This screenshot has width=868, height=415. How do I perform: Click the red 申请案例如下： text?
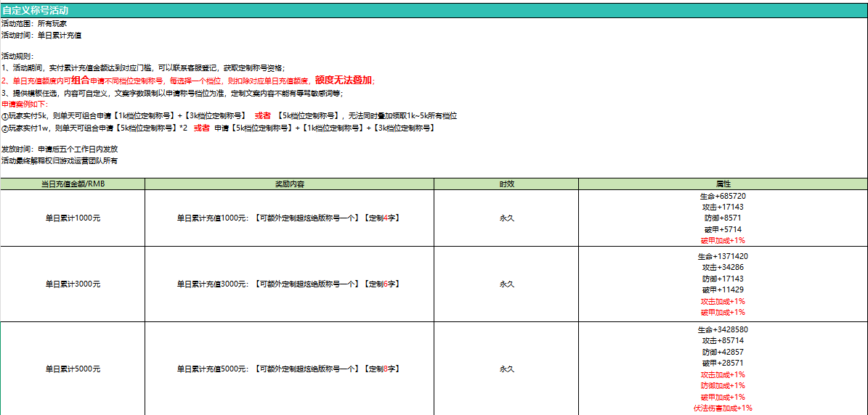click(25, 104)
